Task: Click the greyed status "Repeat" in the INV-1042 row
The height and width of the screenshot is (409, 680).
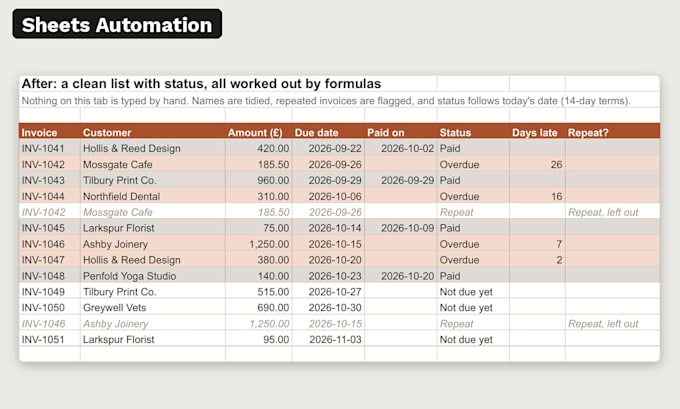Action: click(457, 213)
